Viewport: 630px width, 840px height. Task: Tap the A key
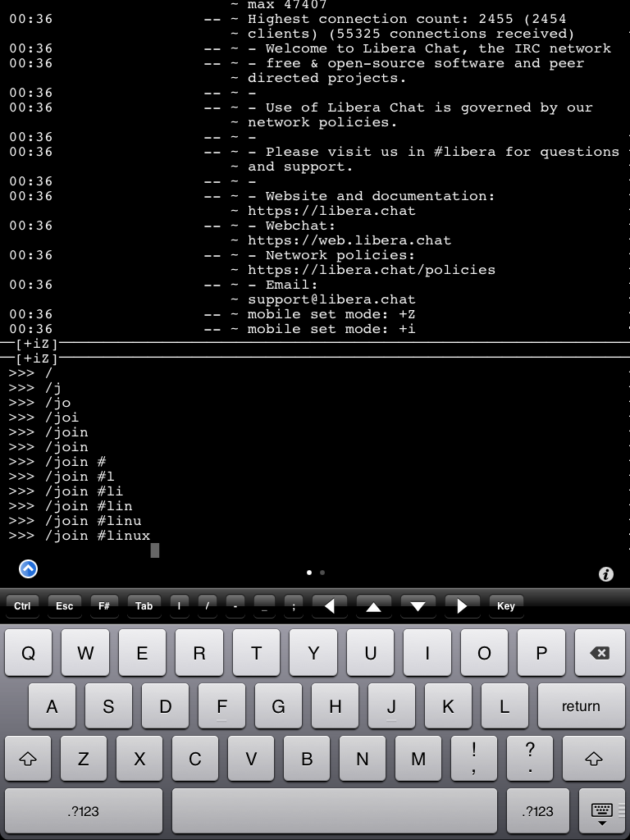pyautogui.click(x=52, y=705)
